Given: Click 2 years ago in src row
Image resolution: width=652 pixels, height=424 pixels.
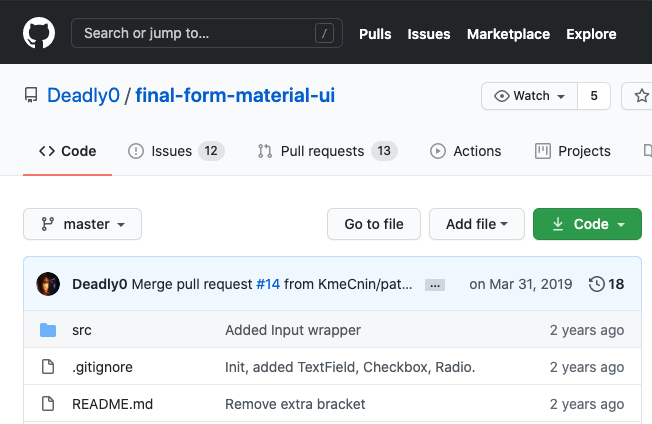Looking at the screenshot, I should (587, 330).
